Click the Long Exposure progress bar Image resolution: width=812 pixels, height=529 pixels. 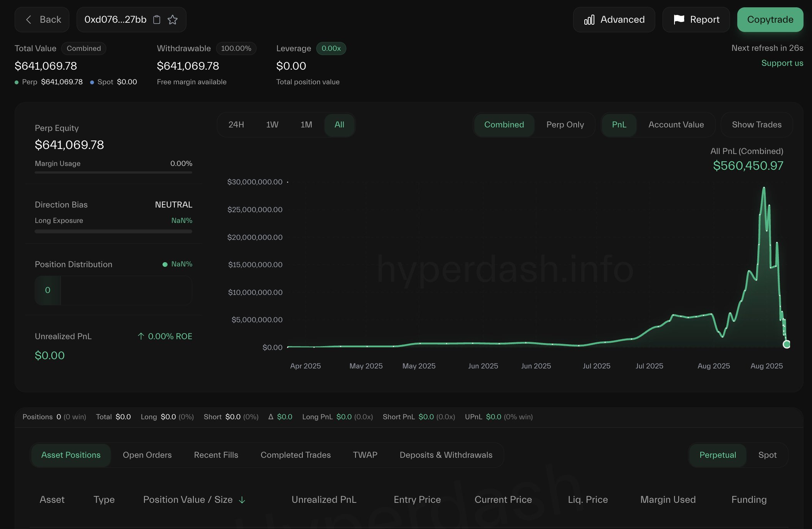[x=113, y=231]
